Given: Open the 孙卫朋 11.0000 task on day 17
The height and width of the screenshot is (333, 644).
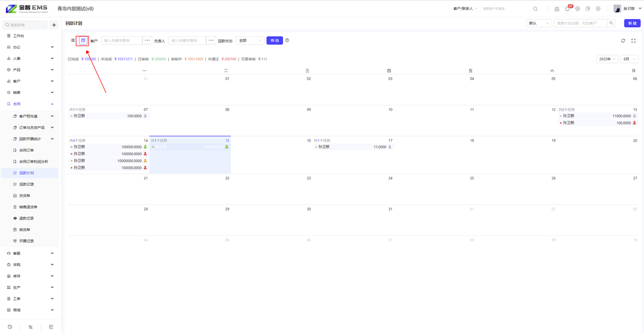Looking at the screenshot, I should (353, 147).
